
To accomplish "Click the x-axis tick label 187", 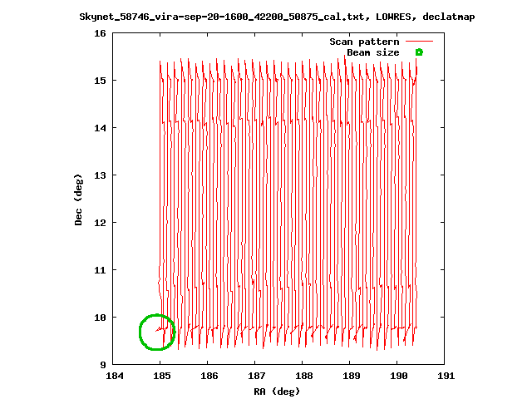I will (x=257, y=376).
